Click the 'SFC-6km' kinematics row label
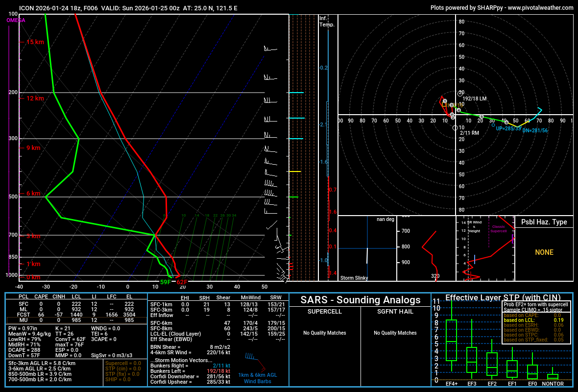The image size is (578, 392). tap(161, 323)
